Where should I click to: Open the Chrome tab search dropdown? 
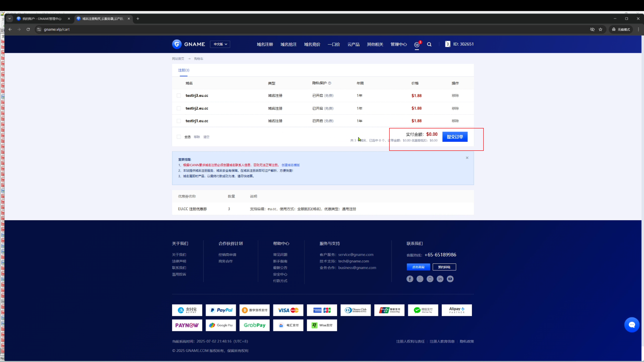point(10,19)
